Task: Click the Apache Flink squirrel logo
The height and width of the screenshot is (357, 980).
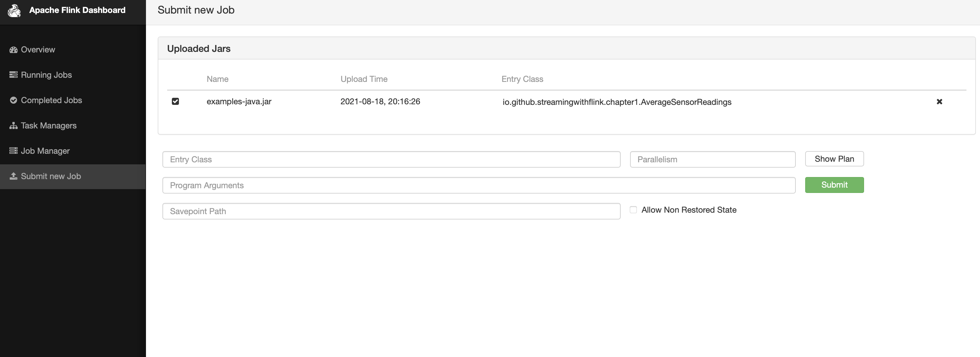Action: tap(14, 10)
